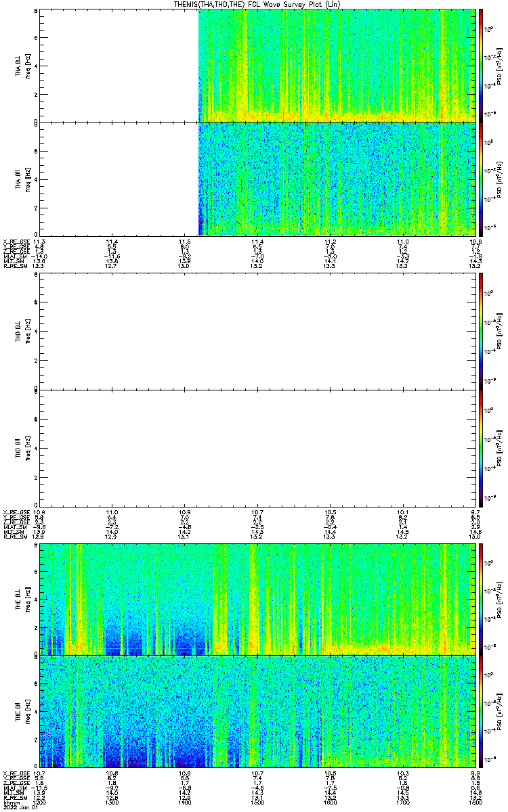The height and width of the screenshot is (812, 508).
Task: Click the THA B-parallel PSD color bar
Action: tap(481, 179)
